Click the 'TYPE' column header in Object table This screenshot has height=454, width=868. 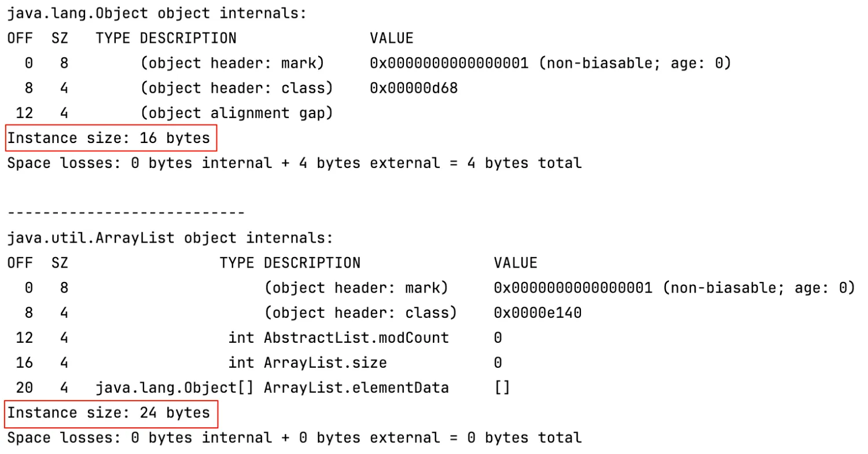113,38
